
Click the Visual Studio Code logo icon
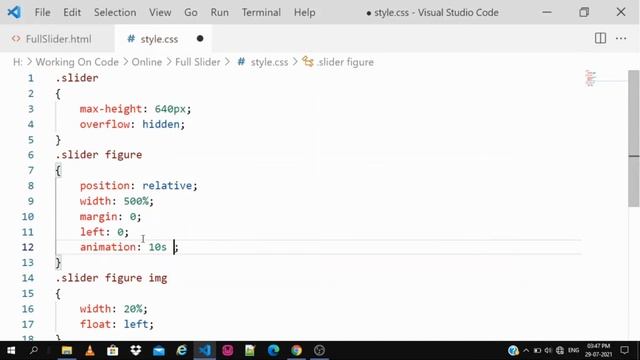tap(14, 12)
